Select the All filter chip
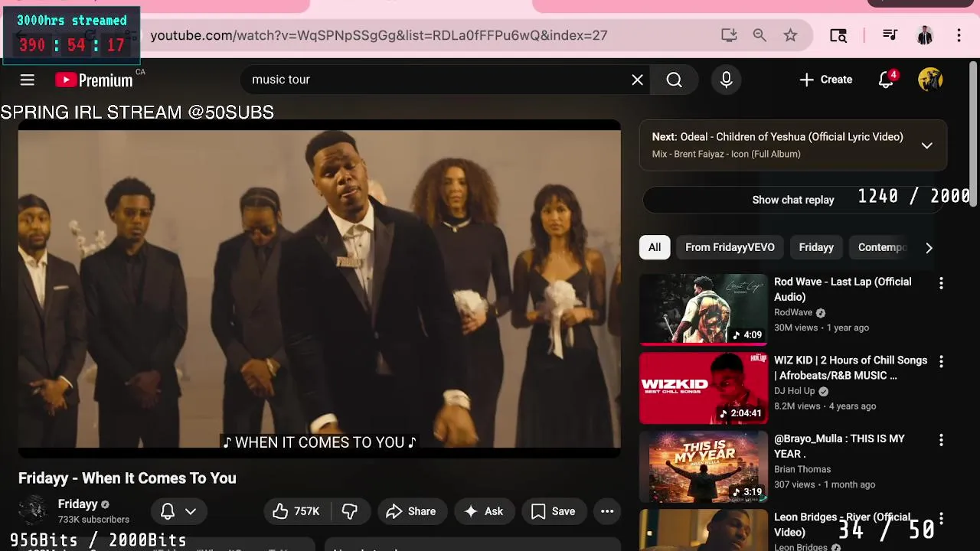The image size is (980, 551). point(655,247)
